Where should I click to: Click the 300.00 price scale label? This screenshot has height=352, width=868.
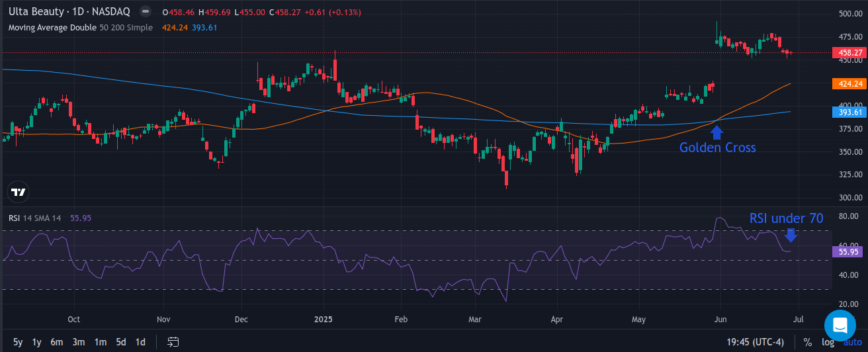[849, 198]
